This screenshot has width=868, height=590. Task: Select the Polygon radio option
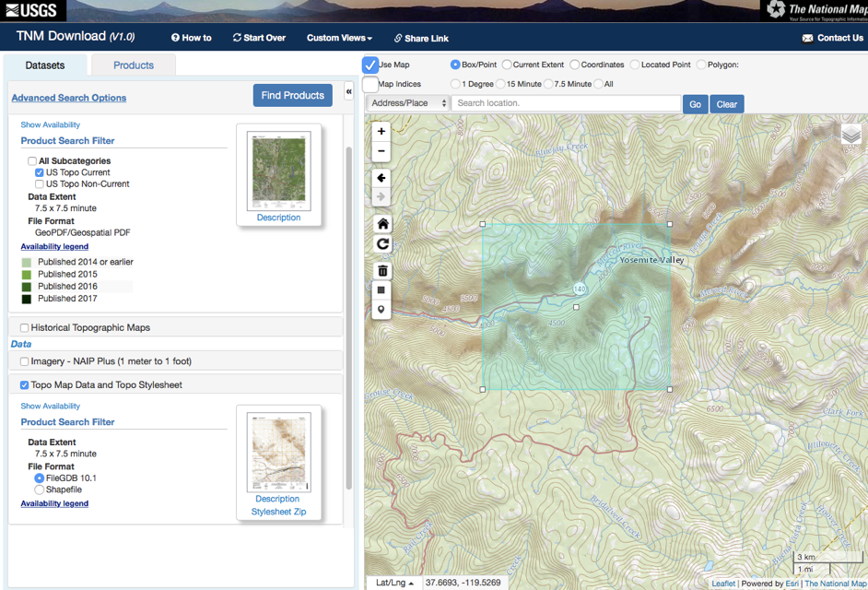click(x=701, y=65)
